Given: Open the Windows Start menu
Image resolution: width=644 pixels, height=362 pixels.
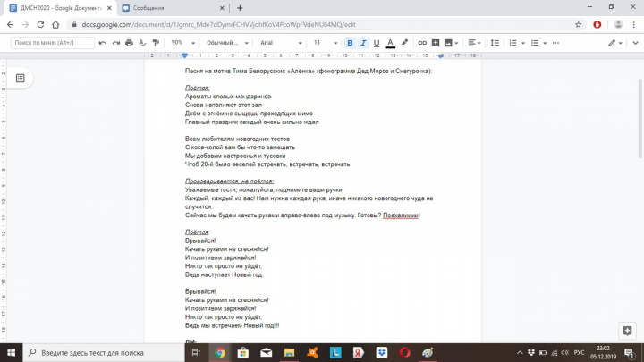Looking at the screenshot, I should point(11,352).
